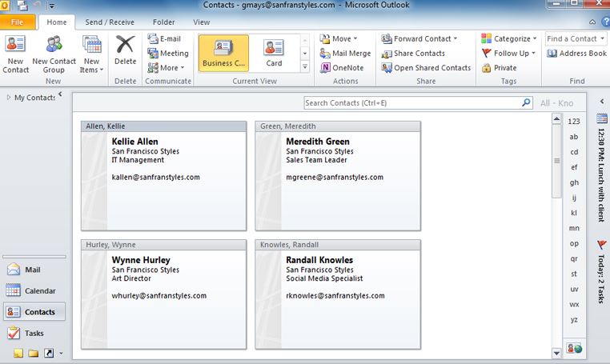
Task: Click the Today: 2 Tasks flag
Action: coord(601,245)
